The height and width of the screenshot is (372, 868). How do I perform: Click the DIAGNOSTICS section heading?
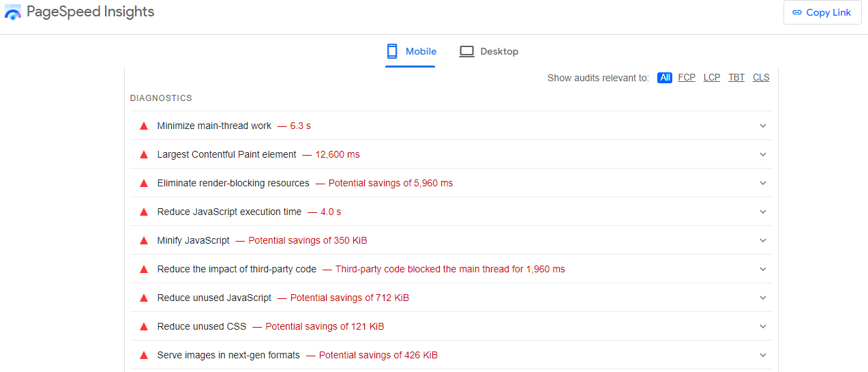point(161,98)
